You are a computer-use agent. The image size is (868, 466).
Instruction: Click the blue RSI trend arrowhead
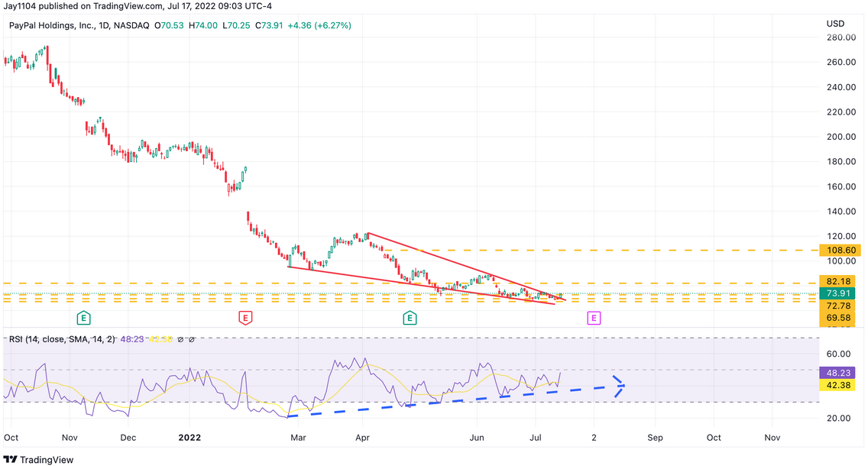[x=619, y=386]
